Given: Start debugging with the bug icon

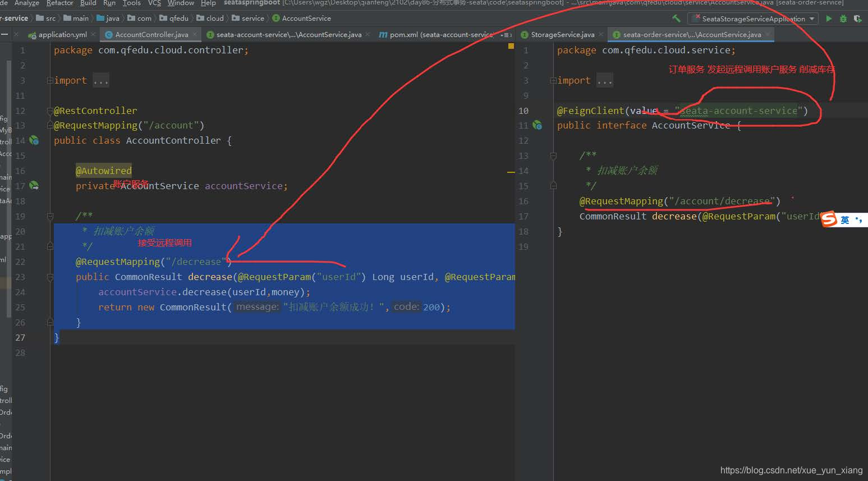Looking at the screenshot, I should tap(843, 19).
